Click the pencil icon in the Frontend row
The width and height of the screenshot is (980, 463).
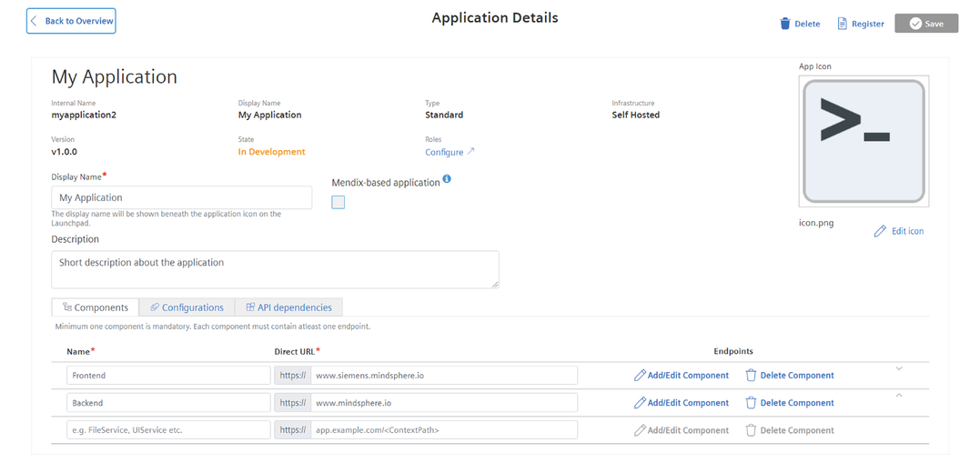[640, 376]
